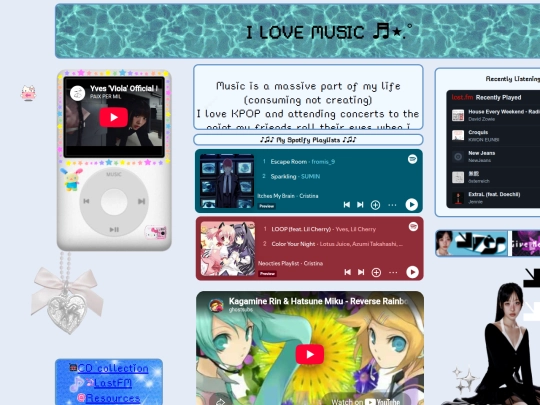Click the last.fm logo in Recently Played widget
Viewport: 540px width, 405px height.
click(462, 97)
